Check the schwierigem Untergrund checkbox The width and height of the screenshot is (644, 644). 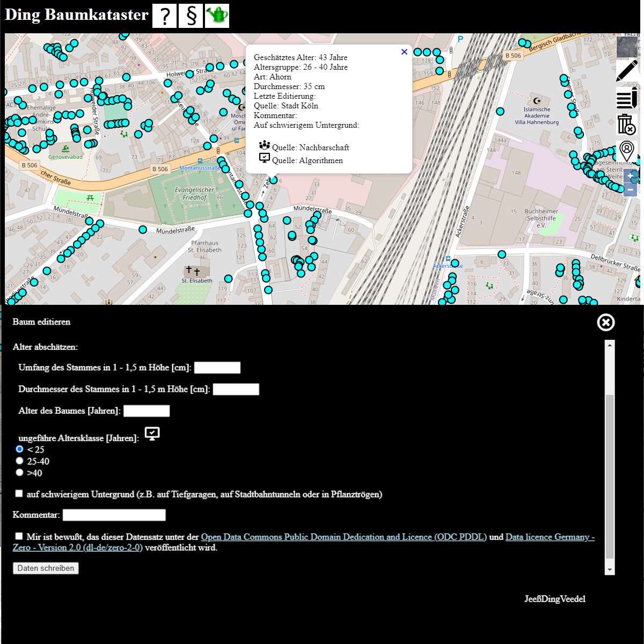(19, 494)
